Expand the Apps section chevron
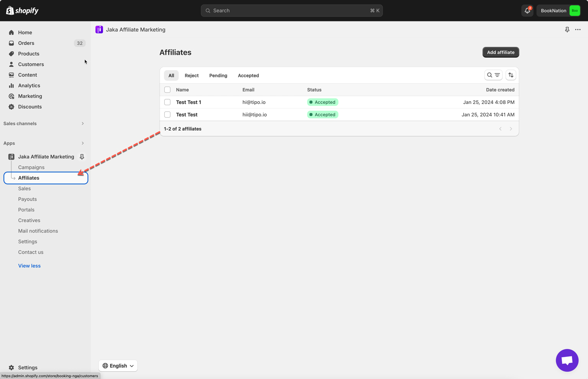 click(82, 143)
